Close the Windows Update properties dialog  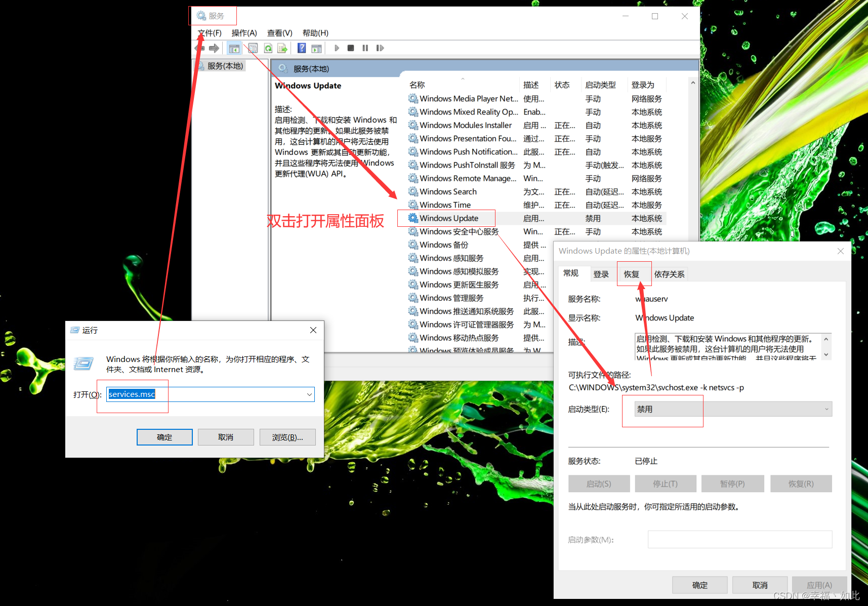[x=841, y=251]
